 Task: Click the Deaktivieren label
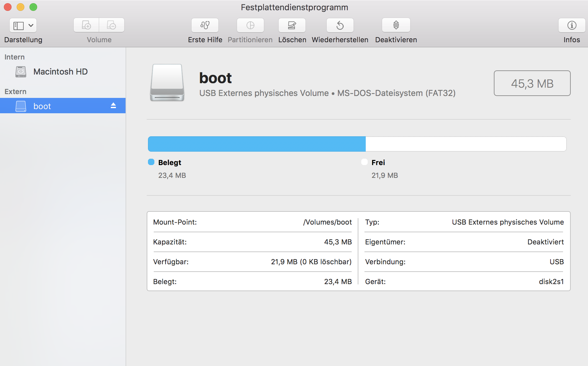396,40
